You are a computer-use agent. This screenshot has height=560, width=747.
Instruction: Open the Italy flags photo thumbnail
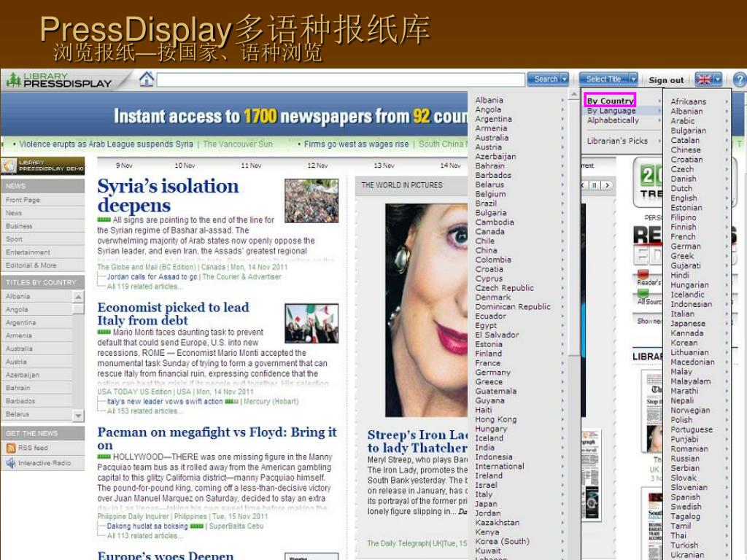coord(311,324)
